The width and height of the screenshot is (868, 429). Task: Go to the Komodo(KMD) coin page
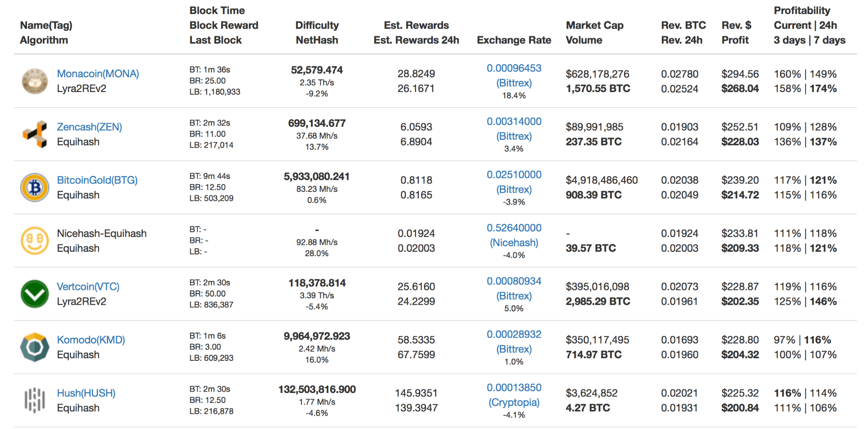(91, 340)
